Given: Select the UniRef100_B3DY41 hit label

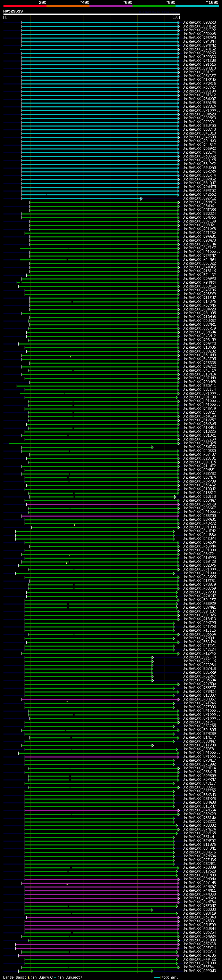Looking at the screenshot, I should coord(199,386).
